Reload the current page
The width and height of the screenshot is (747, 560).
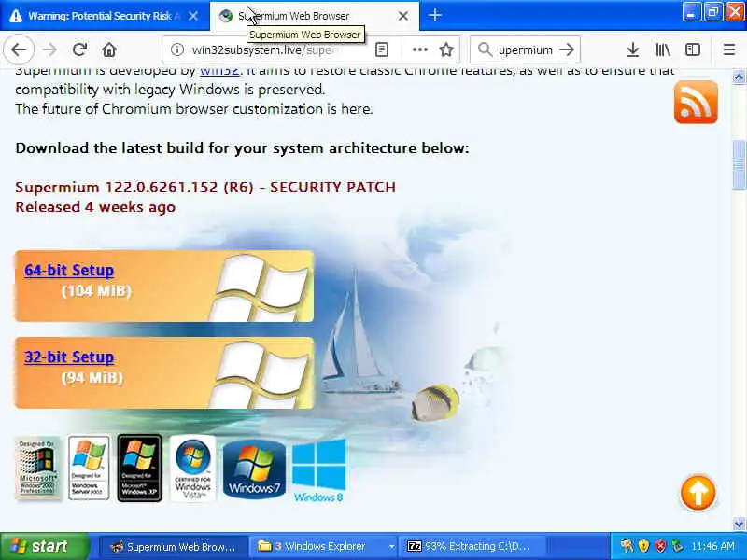point(79,49)
